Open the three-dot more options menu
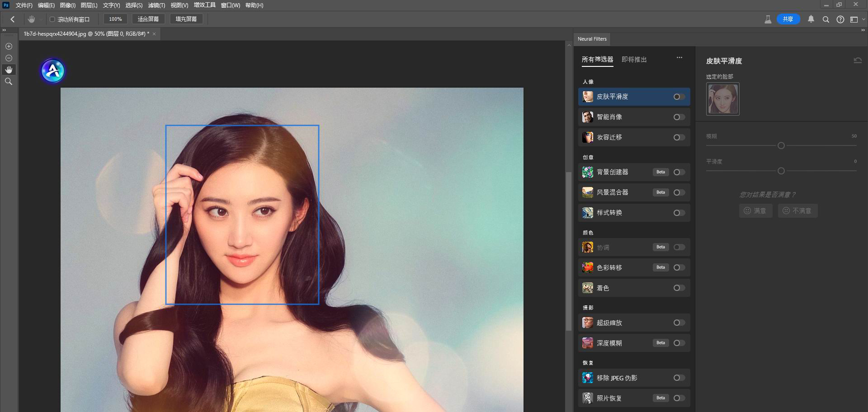The height and width of the screenshot is (412, 868). pos(679,58)
